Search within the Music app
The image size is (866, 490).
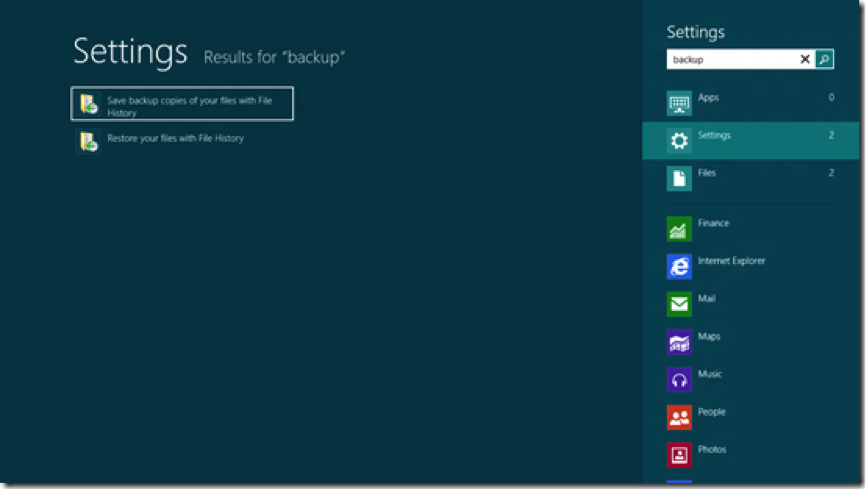tap(751, 380)
